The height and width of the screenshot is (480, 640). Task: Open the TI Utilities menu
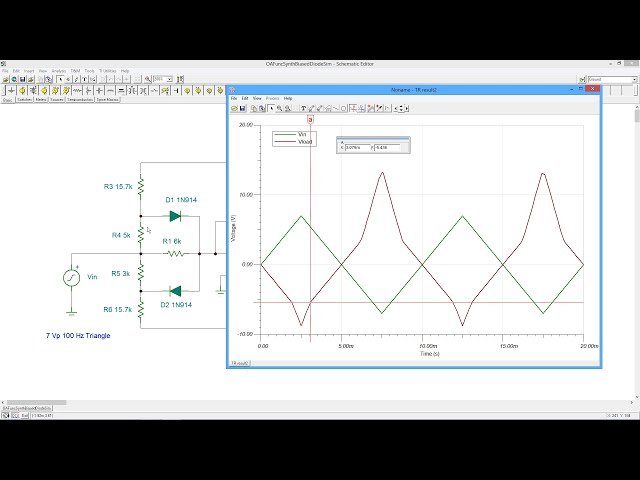(107, 71)
